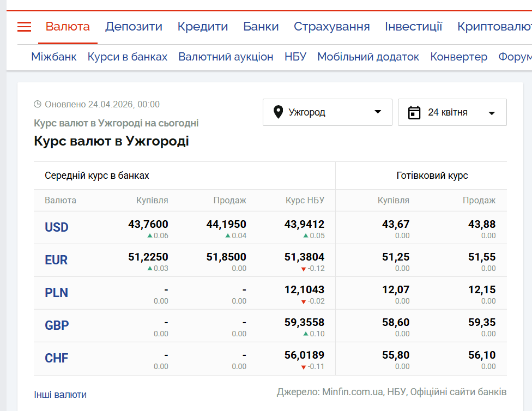Open the EUR currency row link
Image resolution: width=532 pixels, height=411 pixels.
[56, 260]
